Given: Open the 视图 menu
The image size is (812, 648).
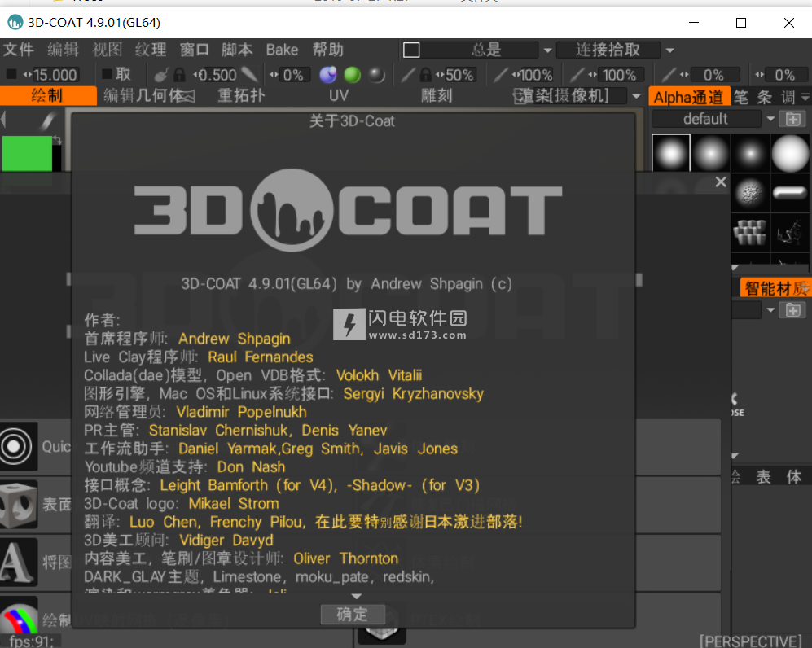Looking at the screenshot, I should [108, 50].
